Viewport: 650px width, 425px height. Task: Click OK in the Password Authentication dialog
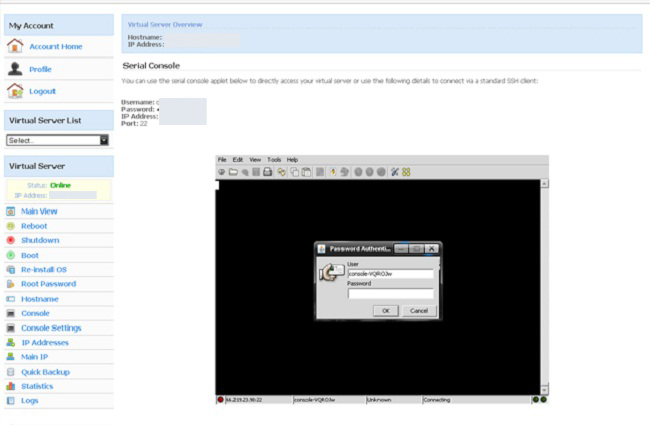[386, 311]
